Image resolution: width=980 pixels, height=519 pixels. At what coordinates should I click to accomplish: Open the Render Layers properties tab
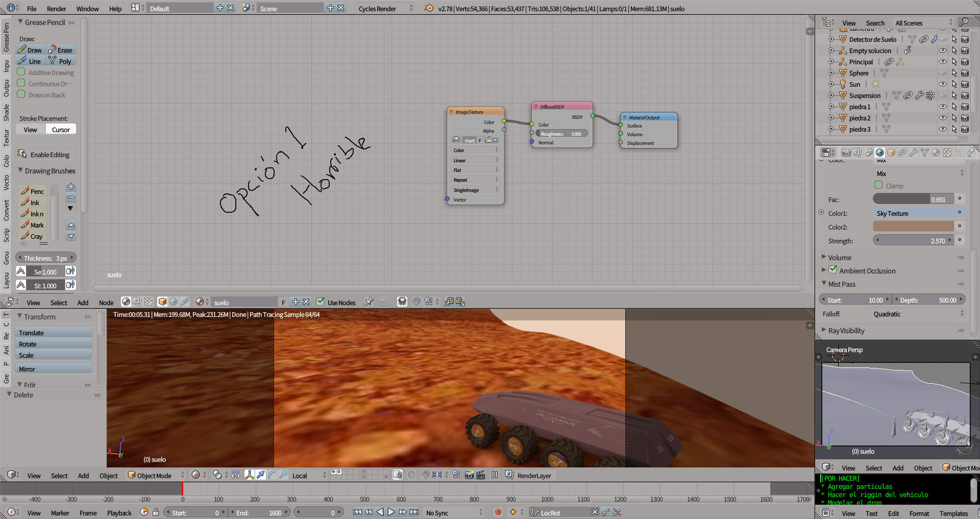(x=857, y=153)
